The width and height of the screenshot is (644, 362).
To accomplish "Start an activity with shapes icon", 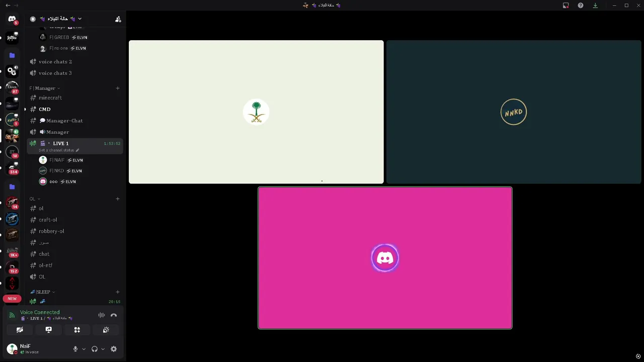I will coord(77,330).
